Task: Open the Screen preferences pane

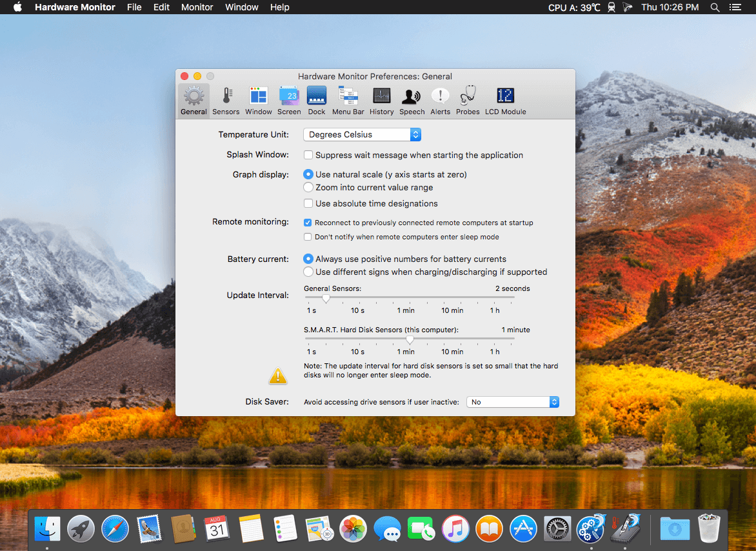Action: 289,101
